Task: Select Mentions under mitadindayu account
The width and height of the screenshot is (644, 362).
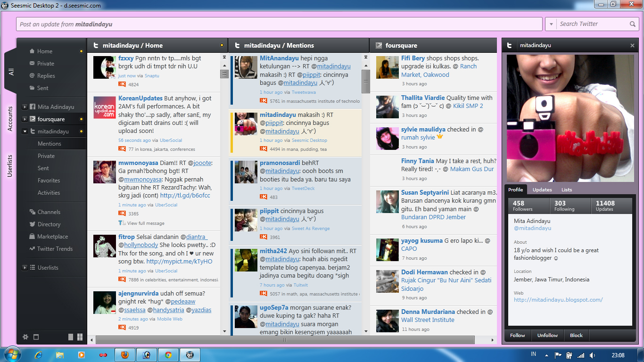Action: (50, 144)
